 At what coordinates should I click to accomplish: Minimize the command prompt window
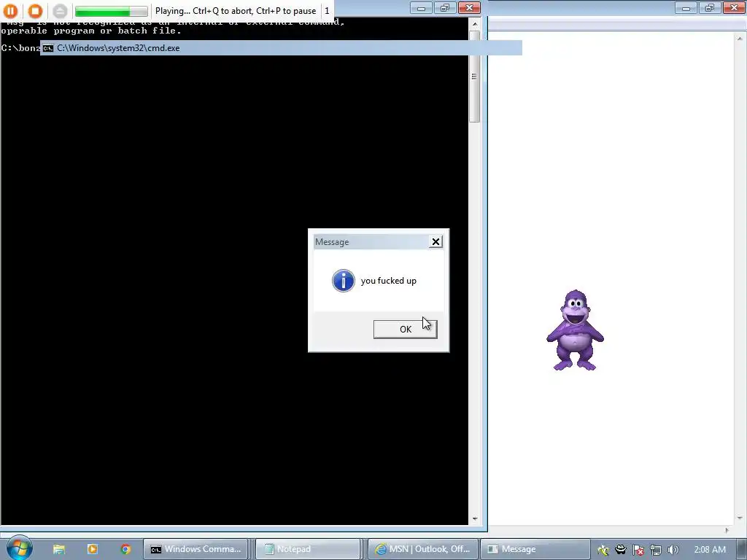click(x=421, y=7)
